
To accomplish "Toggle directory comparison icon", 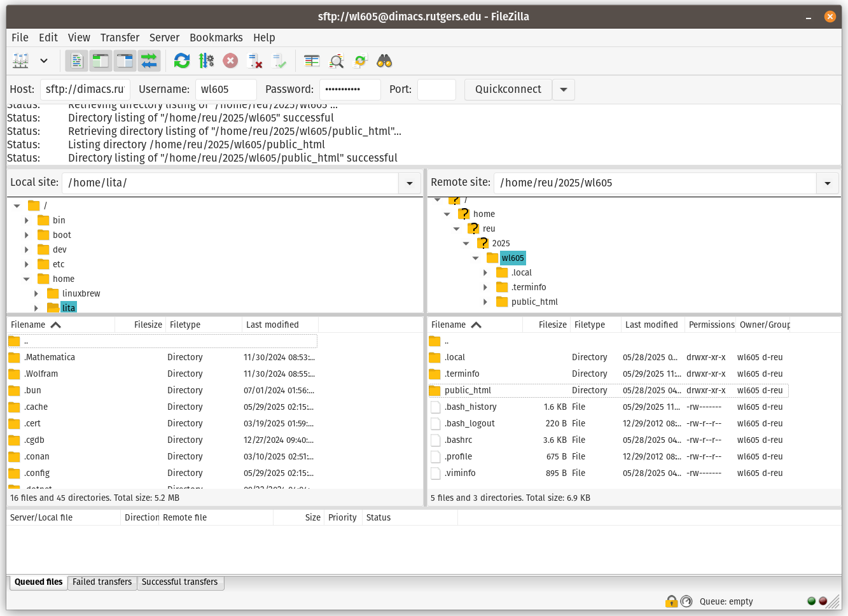I will tap(336, 61).
